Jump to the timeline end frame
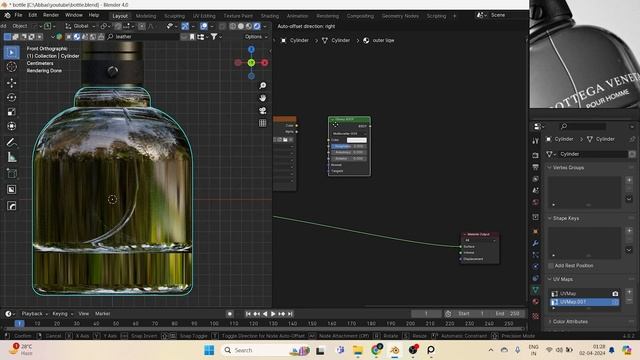Viewport: 640px width, 360px height. (290, 314)
